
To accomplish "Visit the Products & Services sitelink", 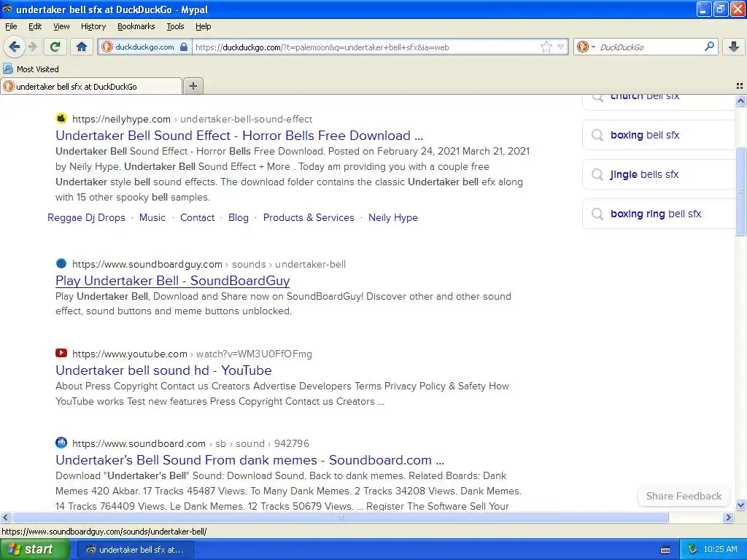I will 309,217.
